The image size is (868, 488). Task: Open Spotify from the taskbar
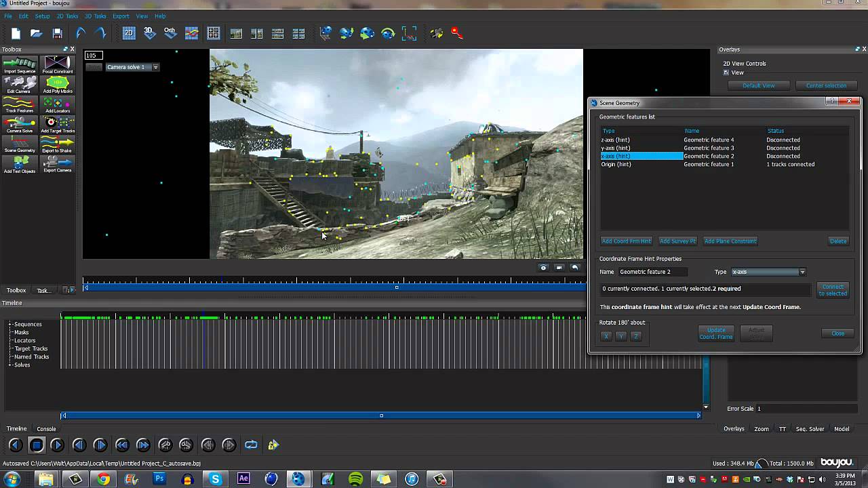point(355,479)
